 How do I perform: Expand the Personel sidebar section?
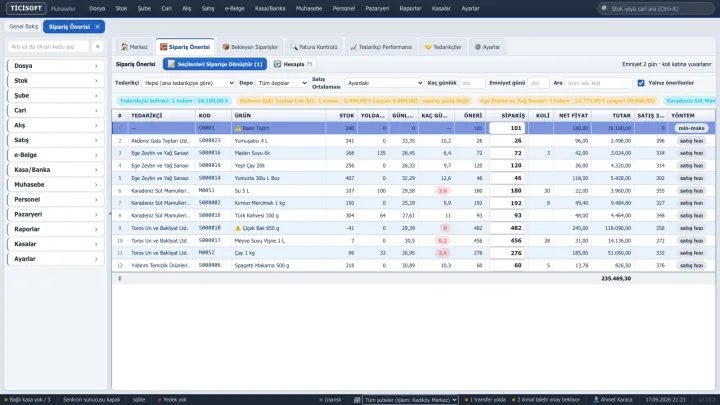click(x=56, y=200)
